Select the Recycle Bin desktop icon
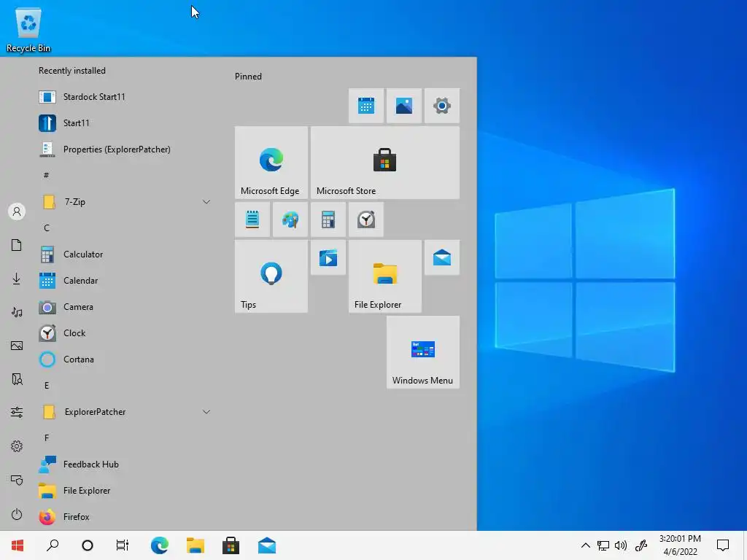This screenshot has width=747, height=560. 28,29
